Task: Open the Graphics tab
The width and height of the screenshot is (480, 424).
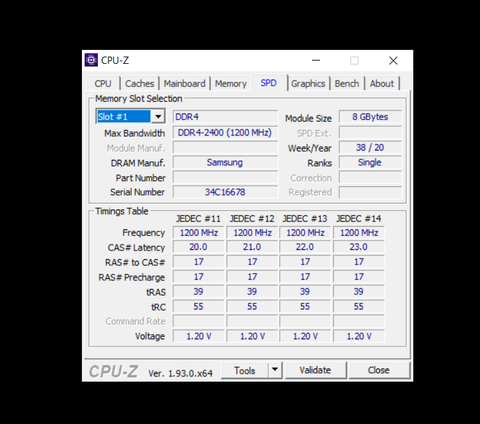Action: point(308,83)
